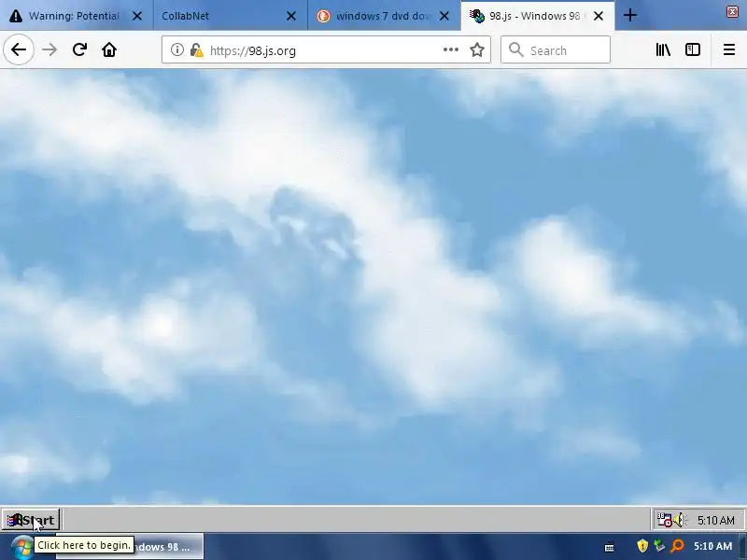
Task: Click the Windows 98 tray volume speaker icon
Action: point(680,520)
